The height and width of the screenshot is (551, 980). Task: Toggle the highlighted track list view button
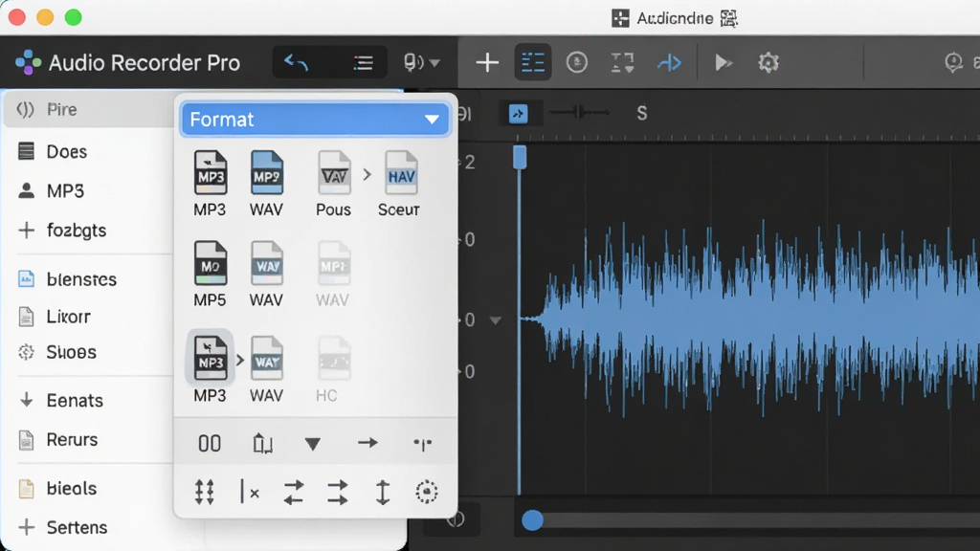coord(532,62)
